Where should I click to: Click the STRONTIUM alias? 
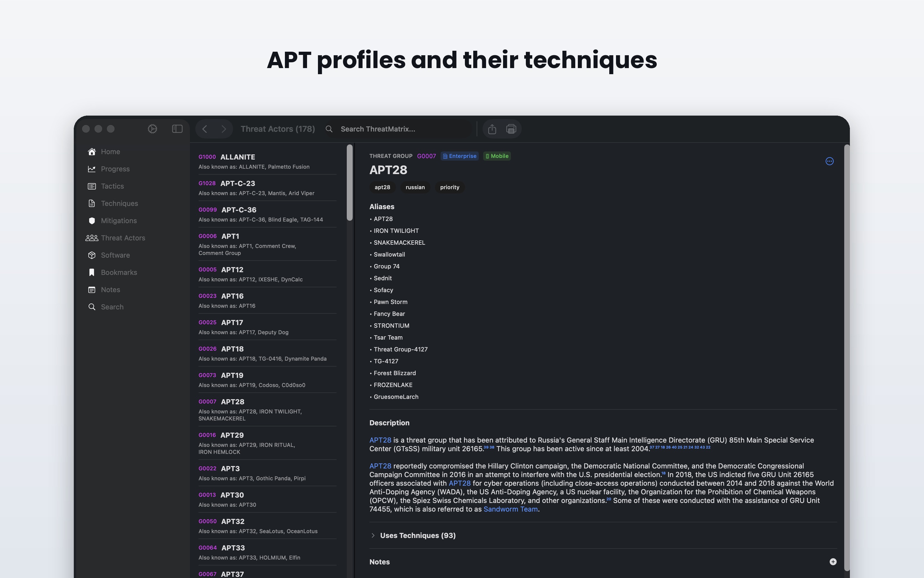coord(391,326)
